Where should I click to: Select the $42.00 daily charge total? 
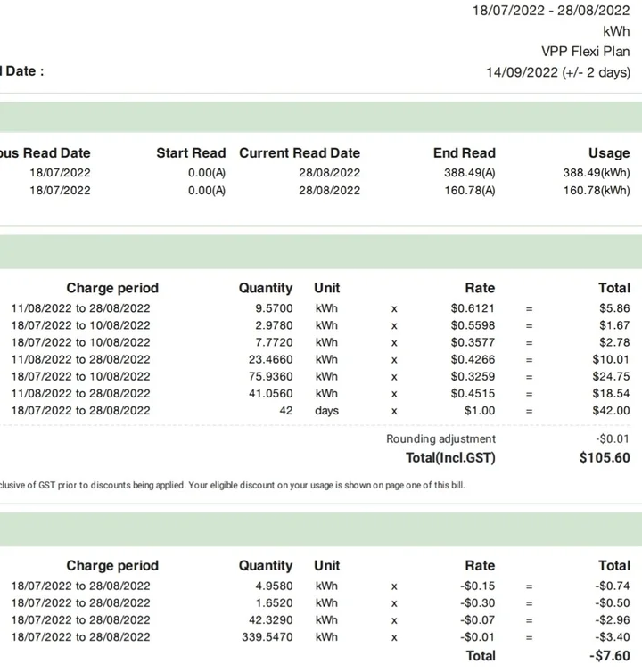click(611, 411)
